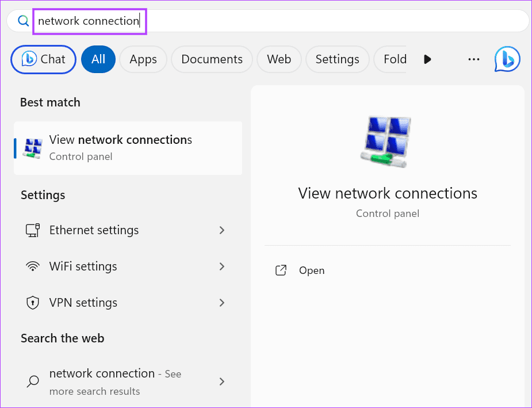The width and height of the screenshot is (532, 408).
Task: Expand VPN settings chevron arrow
Action: (x=222, y=303)
